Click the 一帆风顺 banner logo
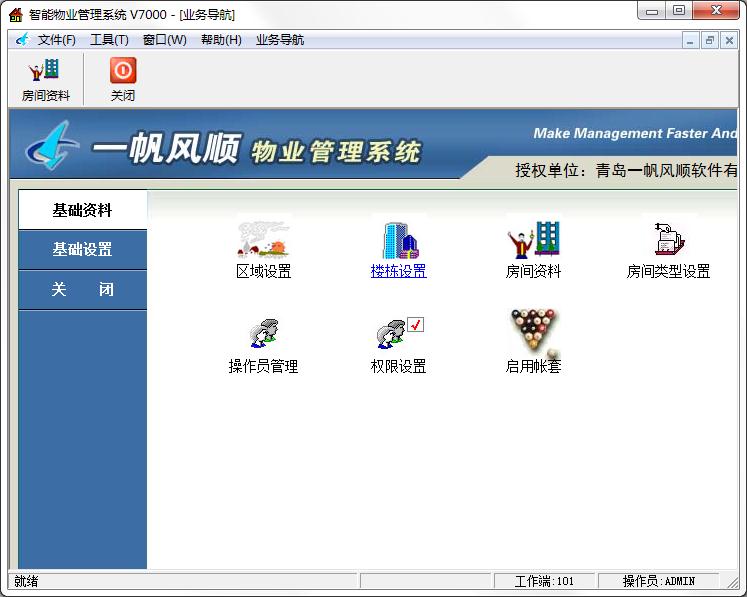This screenshot has width=747, height=597. (x=53, y=146)
